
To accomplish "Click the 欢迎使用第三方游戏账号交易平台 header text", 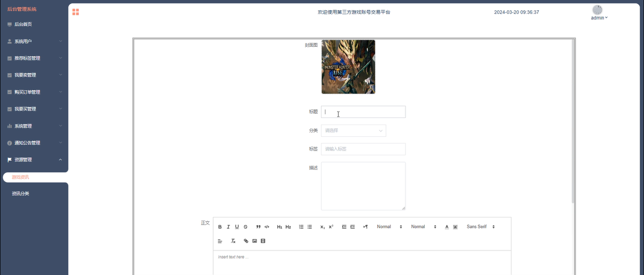I will point(354,12).
